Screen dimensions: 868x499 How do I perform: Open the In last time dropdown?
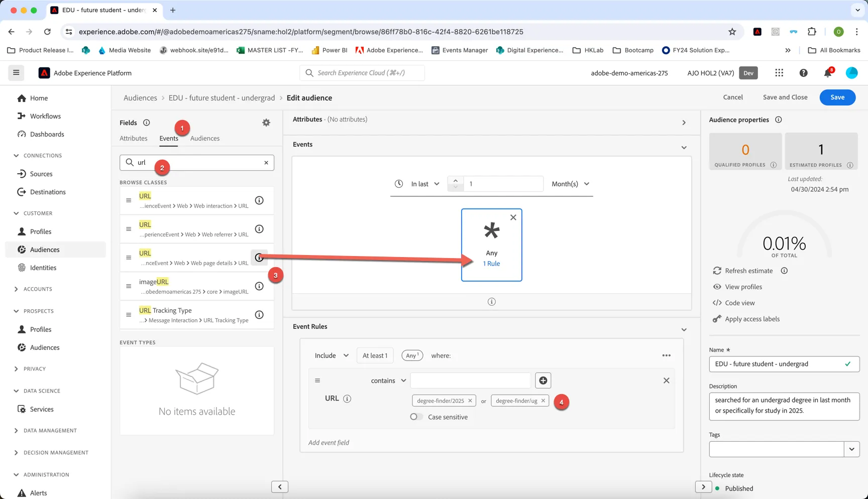pos(425,184)
